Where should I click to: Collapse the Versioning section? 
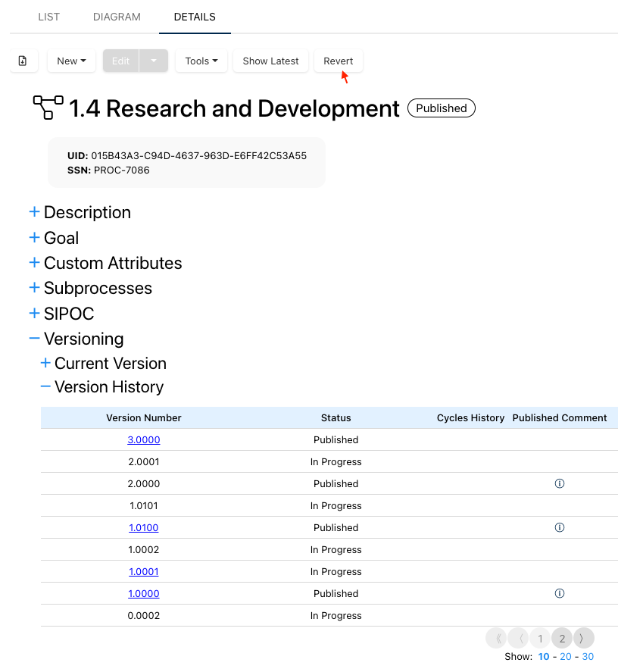click(34, 339)
